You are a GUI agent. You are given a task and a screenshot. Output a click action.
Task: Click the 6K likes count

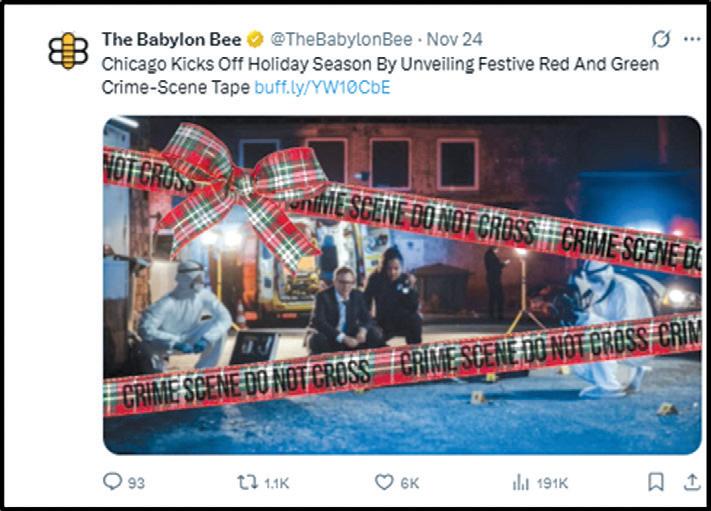[x=410, y=483]
